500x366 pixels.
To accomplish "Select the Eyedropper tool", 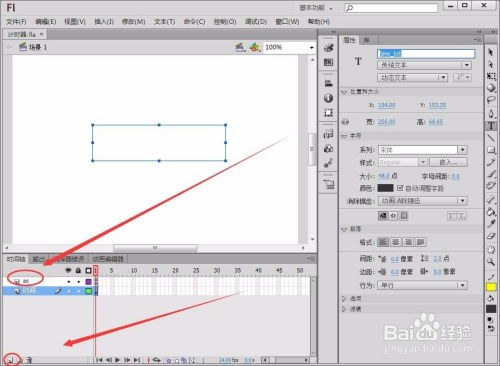I will (491, 224).
